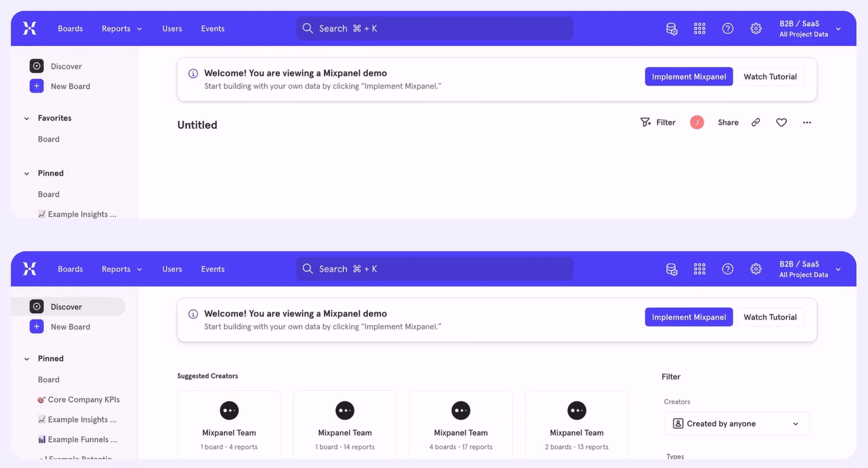
Task: Click the New Board plus icon in the Discover screen sidebar
Action: coord(37,326)
